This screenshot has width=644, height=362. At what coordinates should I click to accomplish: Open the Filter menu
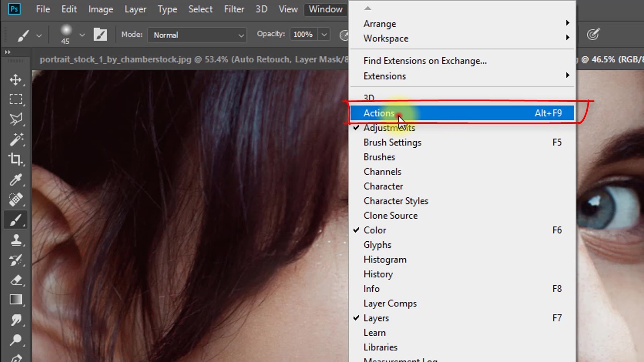tap(234, 9)
